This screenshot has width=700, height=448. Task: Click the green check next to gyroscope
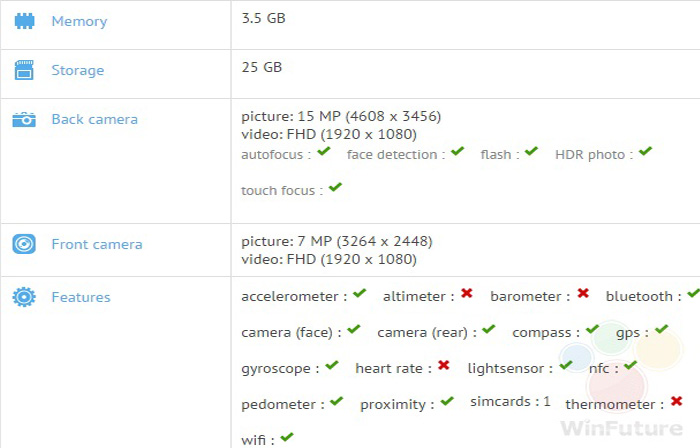pyautogui.click(x=332, y=365)
